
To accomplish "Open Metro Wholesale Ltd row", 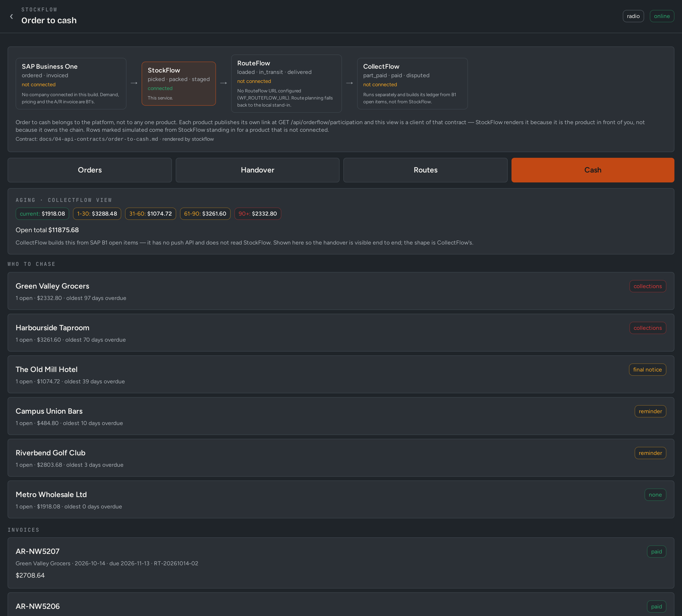I will click(x=341, y=499).
